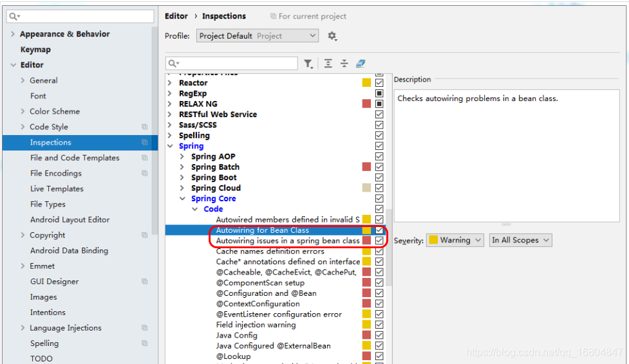Select the Sass/SCSS inspection group
The height and width of the screenshot is (364, 629).
pyautogui.click(x=198, y=125)
